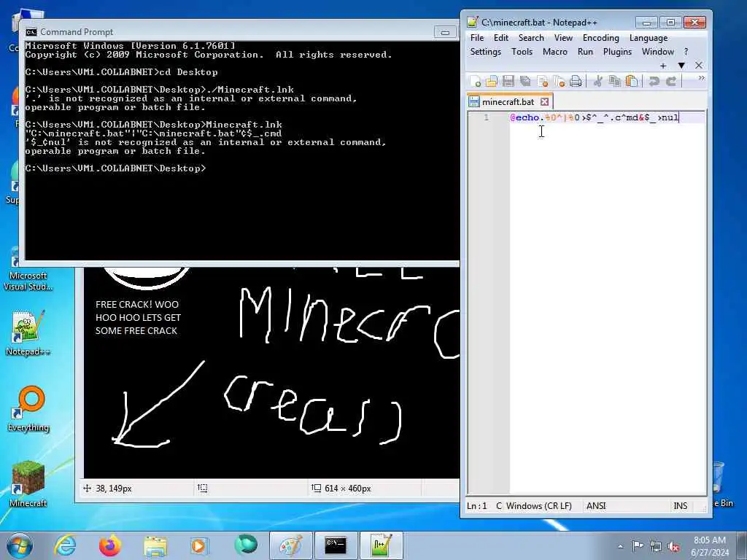Launch Internet Explorer from the taskbar

coord(65,545)
